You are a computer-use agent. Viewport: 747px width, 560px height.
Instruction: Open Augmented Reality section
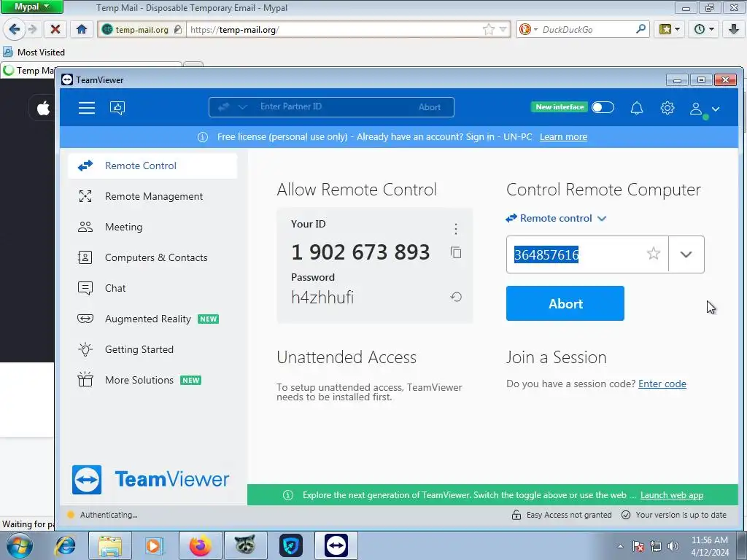[152, 319]
